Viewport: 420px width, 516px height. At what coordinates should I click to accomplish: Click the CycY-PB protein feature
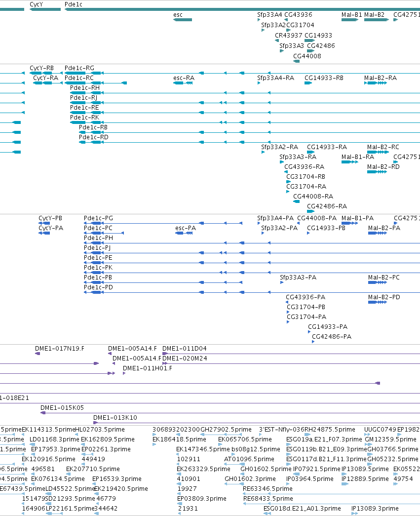pyautogui.click(x=44, y=223)
